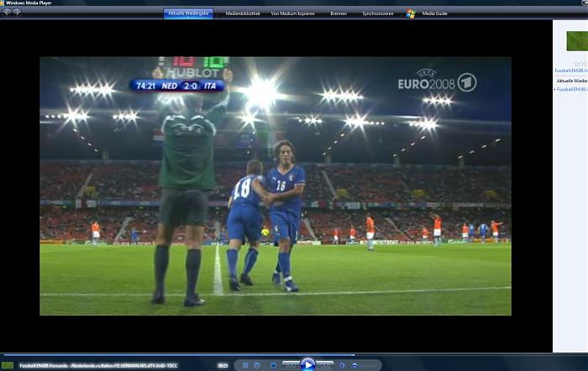The height and width of the screenshot is (371, 588).
Task: Open the Aktuelle Wiedergabe list header in the side pane
Action: [571, 81]
